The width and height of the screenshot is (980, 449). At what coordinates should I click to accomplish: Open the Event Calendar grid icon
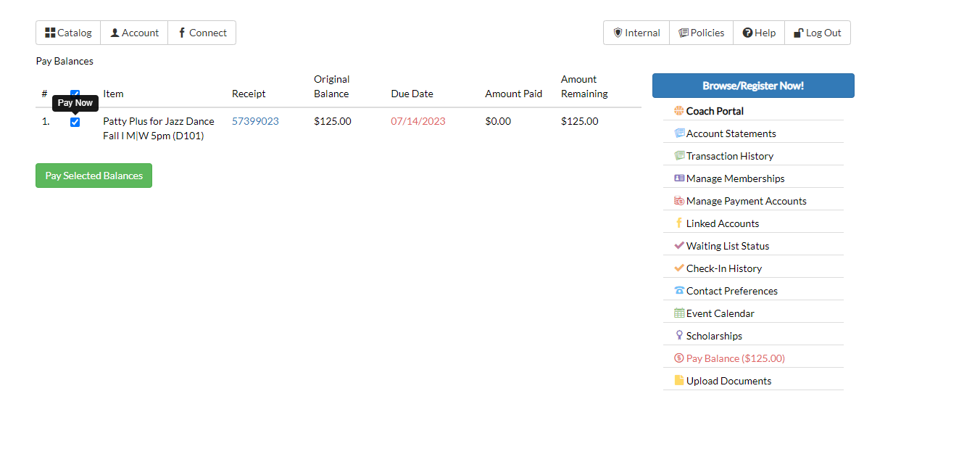tap(678, 313)
